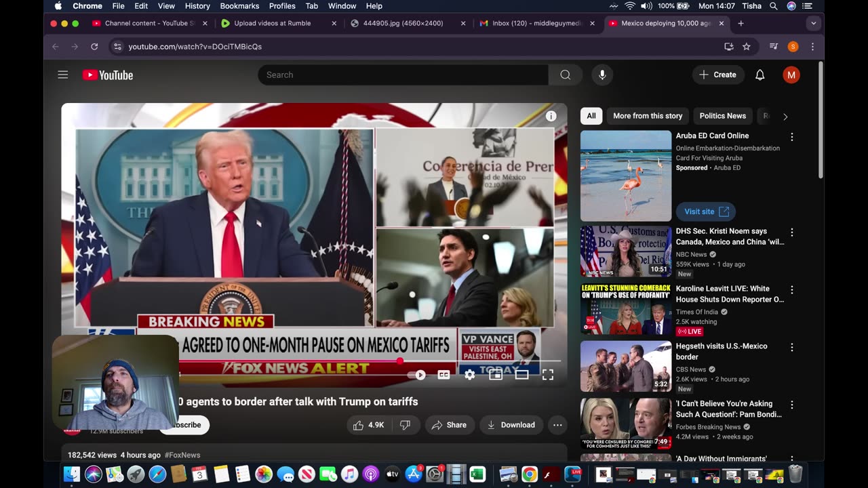Open Kristi Noem NBC News thumbnail

[x=626, y=251]
